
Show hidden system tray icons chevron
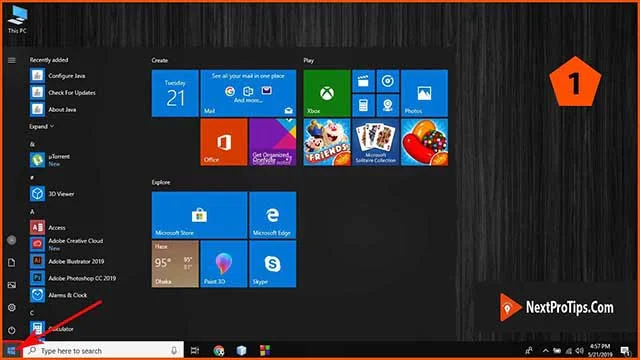(x=545, y=351)
